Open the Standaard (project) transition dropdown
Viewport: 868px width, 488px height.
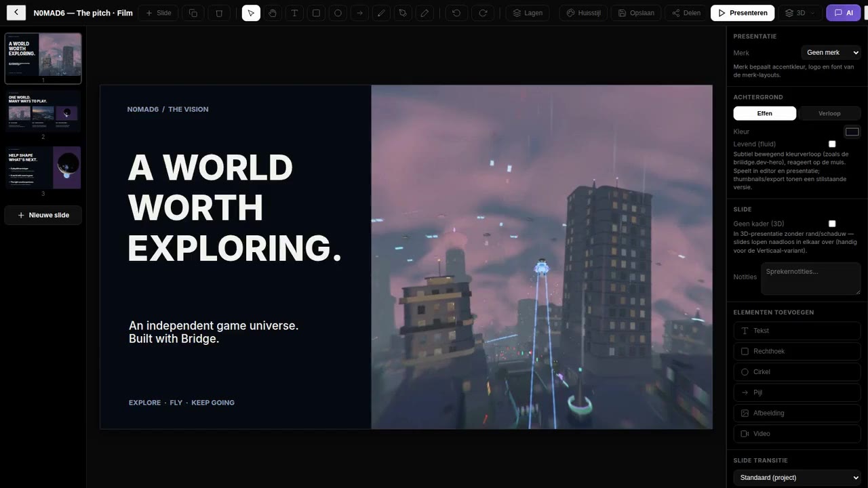[x=797, y=478]
